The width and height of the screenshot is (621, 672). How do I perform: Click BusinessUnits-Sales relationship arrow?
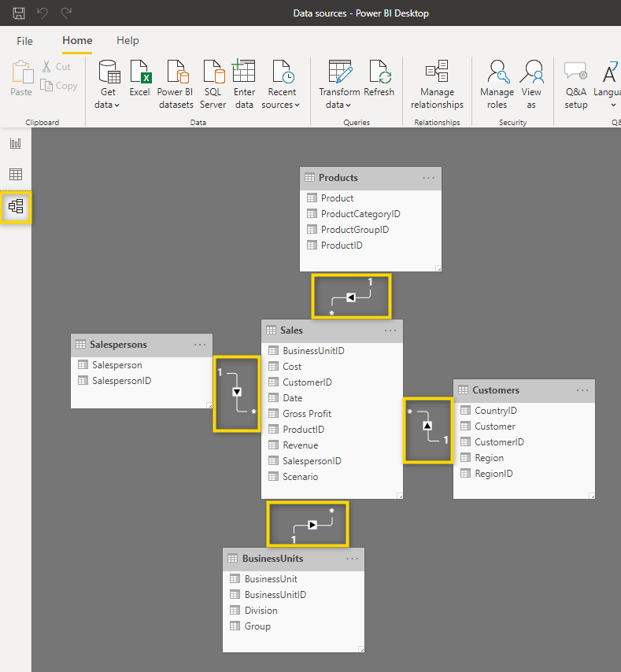(312, 525)
